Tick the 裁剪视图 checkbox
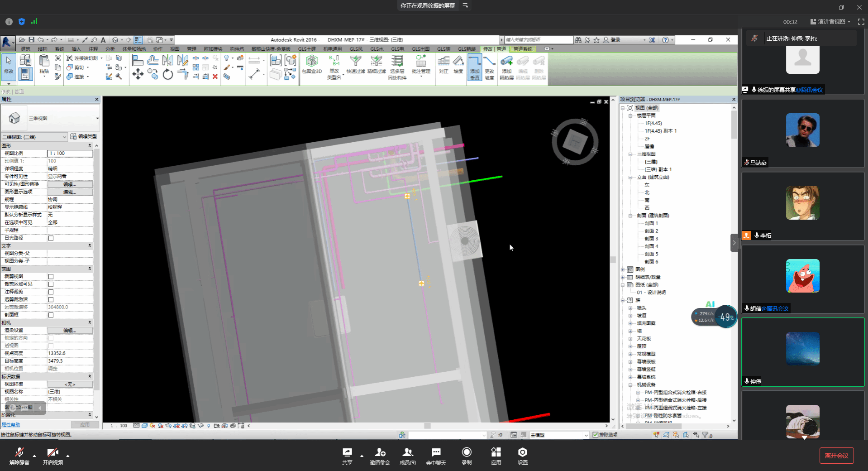868x471 pixels. tap(51, 276)
